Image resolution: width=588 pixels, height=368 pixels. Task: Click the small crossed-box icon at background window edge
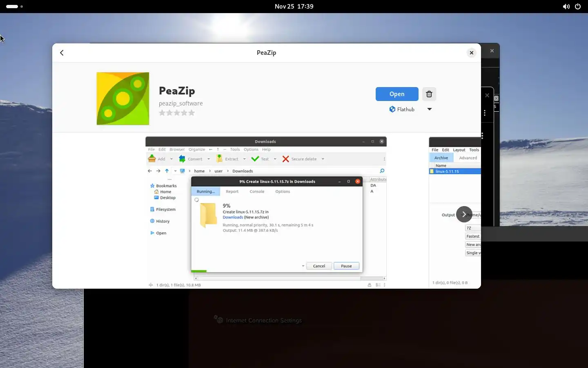(x=497, y=99)
